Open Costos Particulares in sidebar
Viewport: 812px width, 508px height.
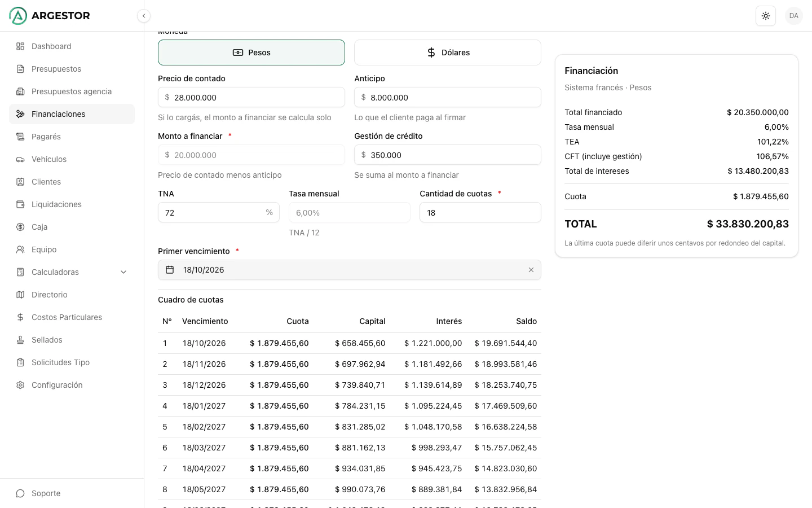click(72, 317)
